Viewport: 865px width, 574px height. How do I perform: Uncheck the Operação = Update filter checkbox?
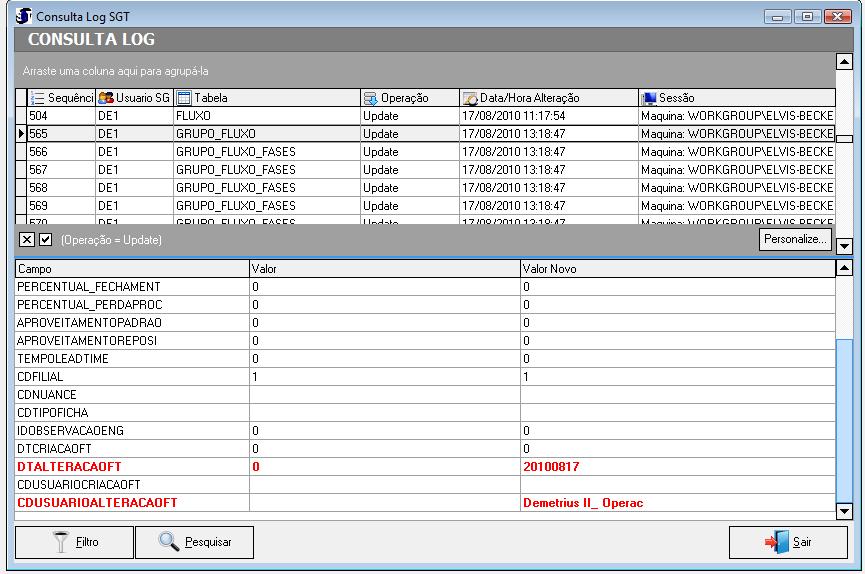tap(45, 240)
